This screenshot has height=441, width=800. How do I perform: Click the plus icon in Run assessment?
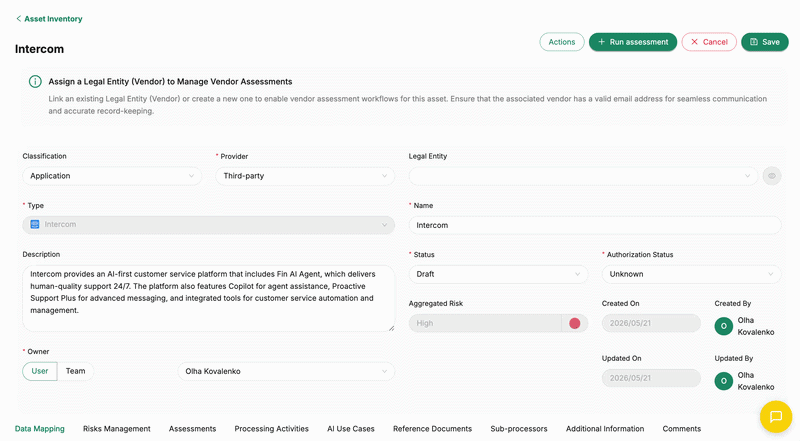click(602, 42)
